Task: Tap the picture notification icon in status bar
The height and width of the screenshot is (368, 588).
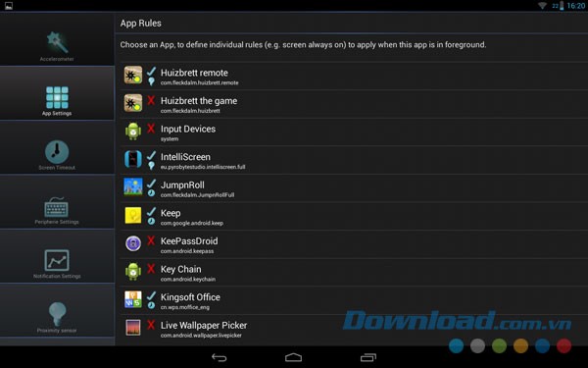Action: pyautogui.click(x=8, y=6)
